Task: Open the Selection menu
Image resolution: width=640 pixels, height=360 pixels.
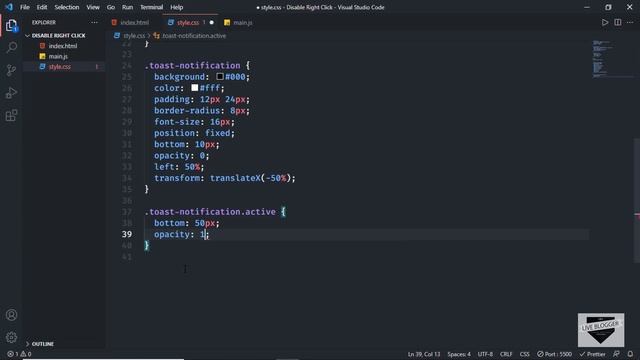Action: tap(67, 7)
